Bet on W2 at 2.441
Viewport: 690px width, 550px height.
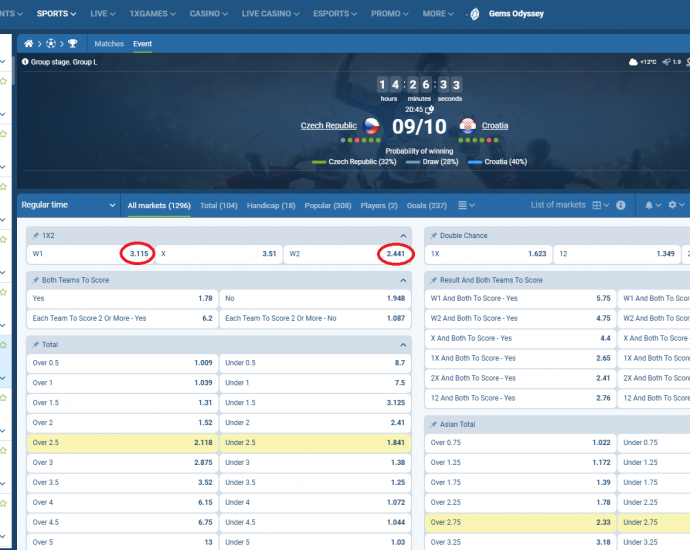tap(348, 254)
